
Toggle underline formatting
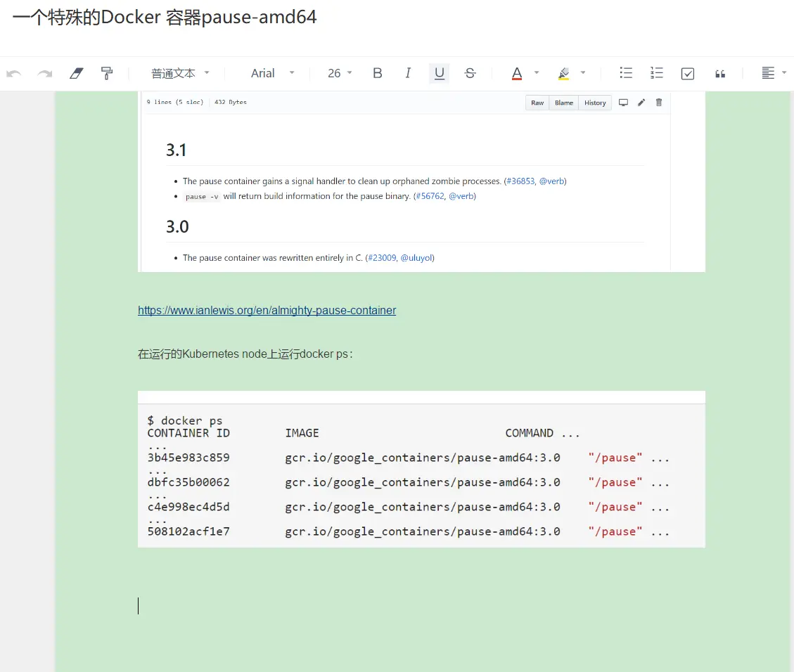tap(439, 73)
